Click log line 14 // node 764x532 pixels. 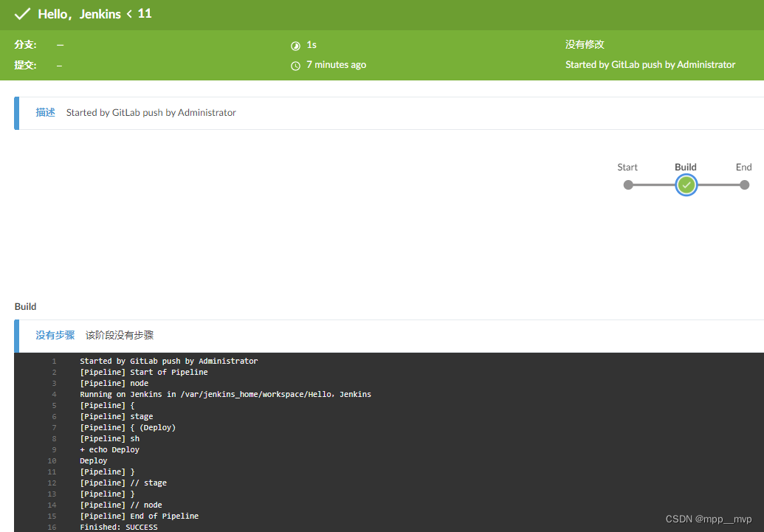[x=121, y=505]
